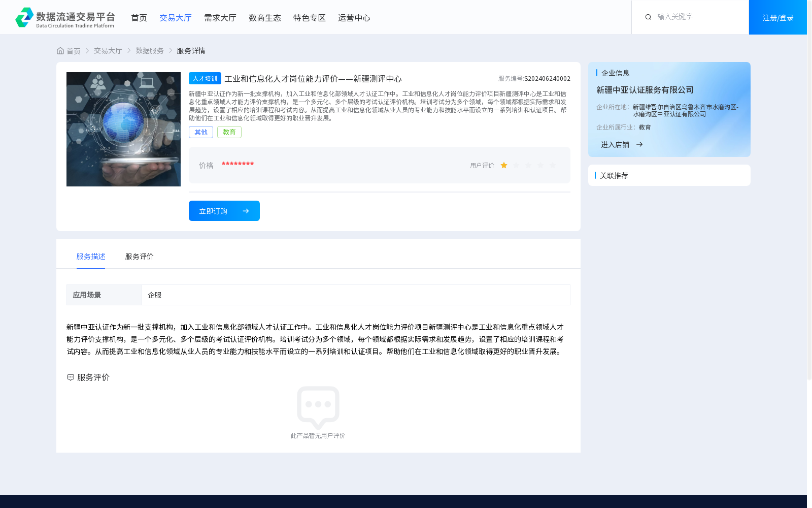Open the 首页 menu item
812x508 pixels.
click(139, 18)
